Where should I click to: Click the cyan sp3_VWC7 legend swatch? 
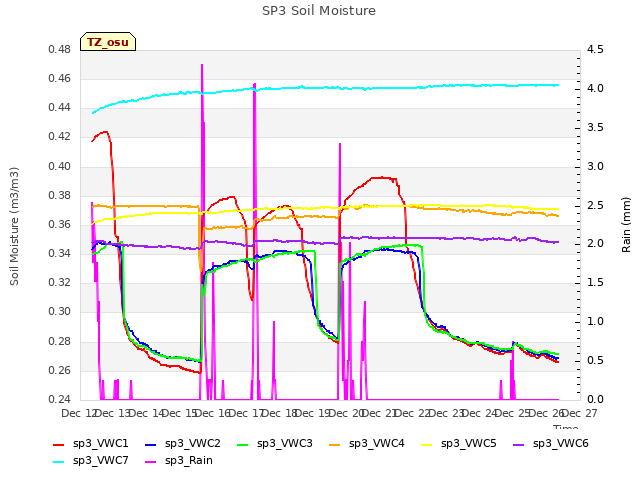click(x=59, y=462)
